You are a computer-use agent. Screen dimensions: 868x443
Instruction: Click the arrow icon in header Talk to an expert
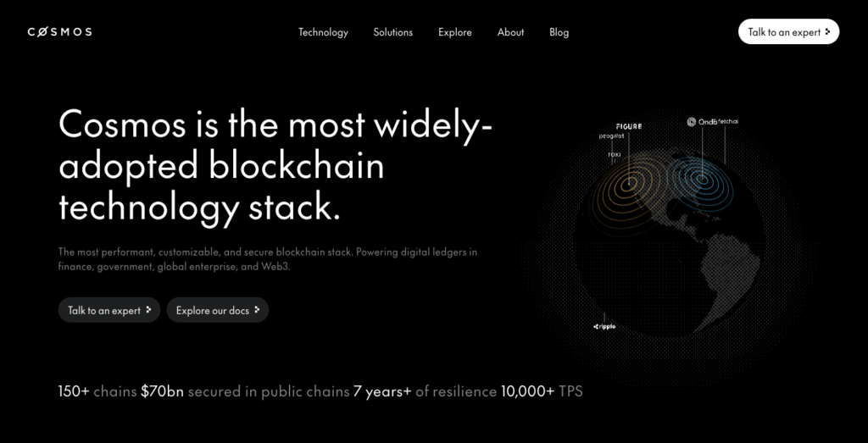tap(827, 31)
